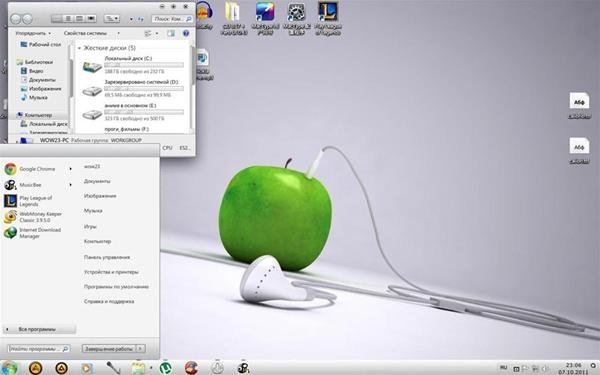Show Все программы list

coord(39,329)
